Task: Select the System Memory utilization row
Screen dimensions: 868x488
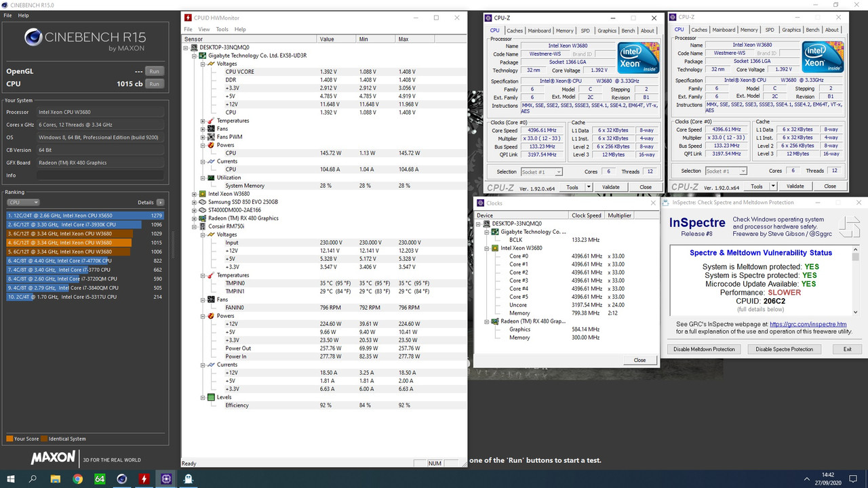Action: click(324, 186)
